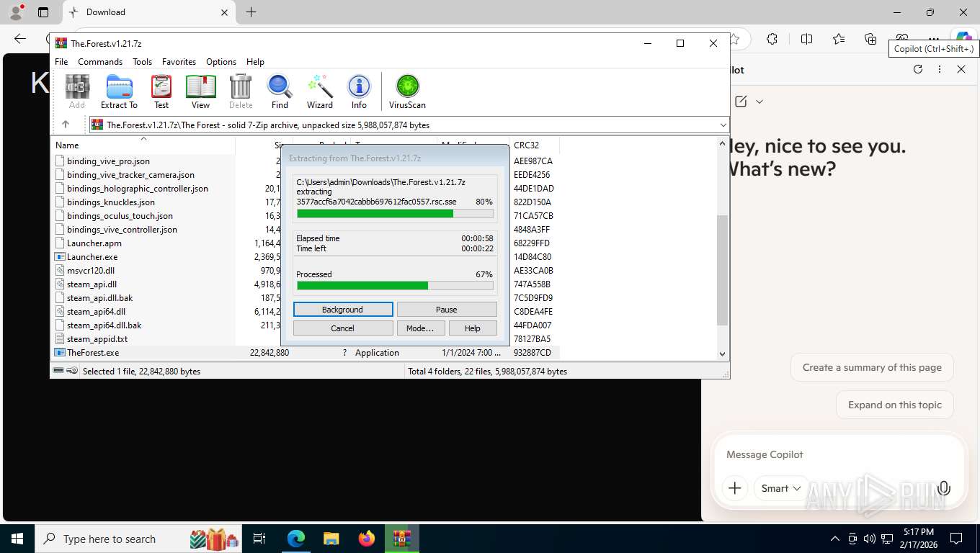The width and height of the screenshot is (980, 553).
Task: Open browser Collections icon
Action: coord(870,39)
